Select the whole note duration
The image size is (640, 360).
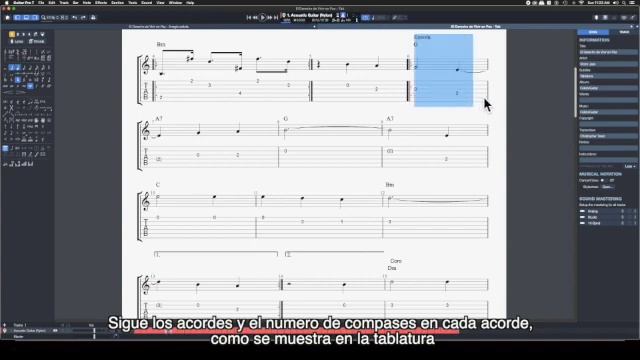click(6, 68)
